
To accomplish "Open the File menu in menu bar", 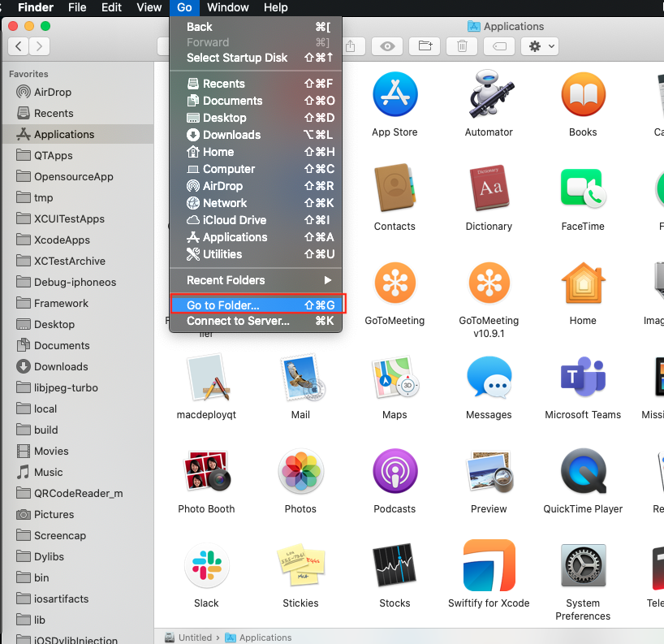I will [77, 7].
